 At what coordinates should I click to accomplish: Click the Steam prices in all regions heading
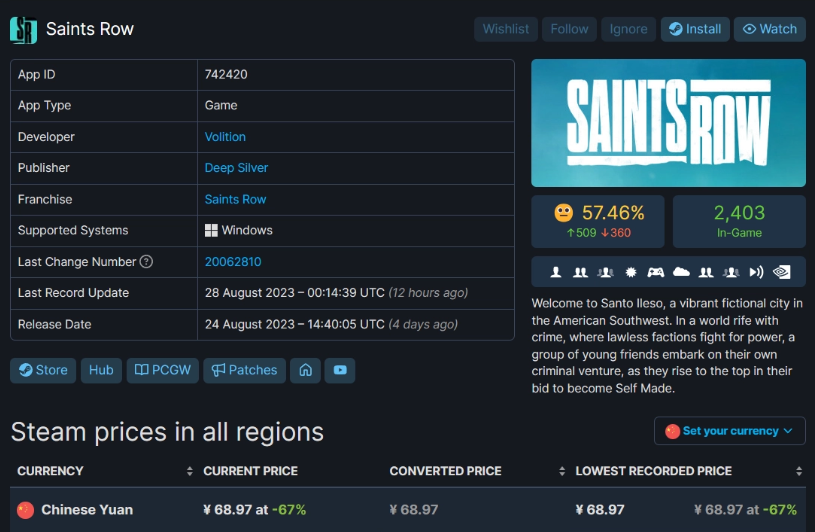click(x=167, y=432)
